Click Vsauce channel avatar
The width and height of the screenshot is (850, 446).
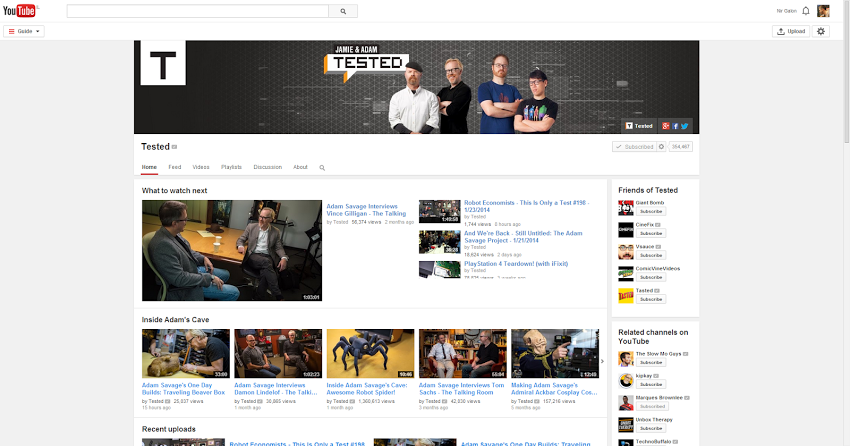pos(626,251)
